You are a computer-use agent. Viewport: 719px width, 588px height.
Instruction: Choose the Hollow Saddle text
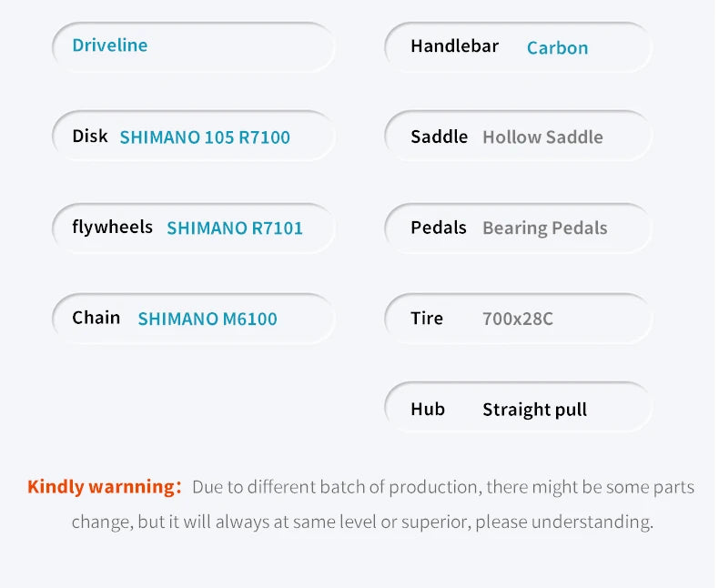point(542,137)
